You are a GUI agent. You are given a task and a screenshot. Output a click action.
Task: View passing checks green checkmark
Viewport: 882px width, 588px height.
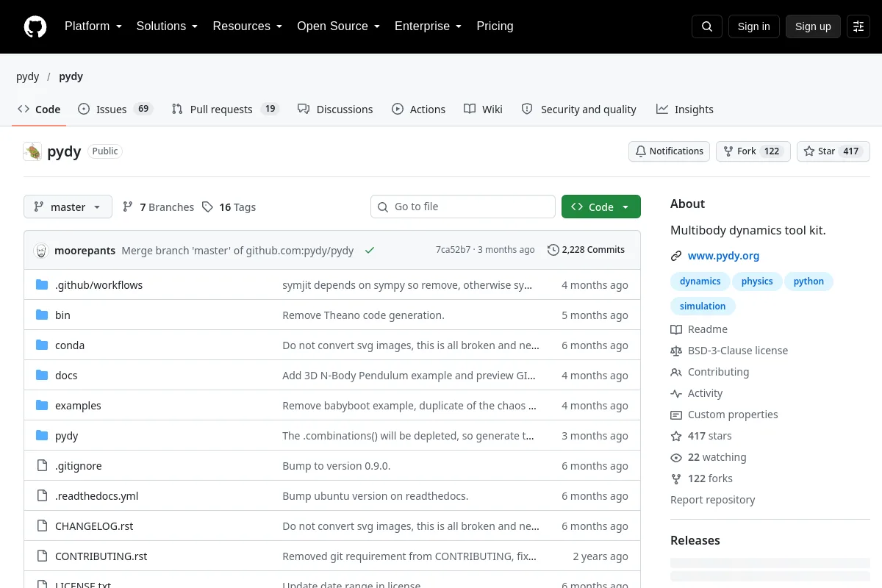tap(370, 250)
